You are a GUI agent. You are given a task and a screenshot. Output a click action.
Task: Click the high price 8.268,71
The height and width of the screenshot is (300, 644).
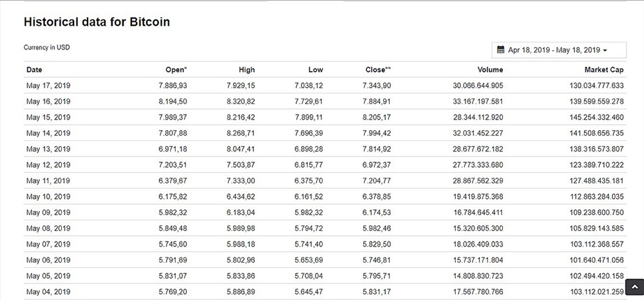(x=241, y=133)
